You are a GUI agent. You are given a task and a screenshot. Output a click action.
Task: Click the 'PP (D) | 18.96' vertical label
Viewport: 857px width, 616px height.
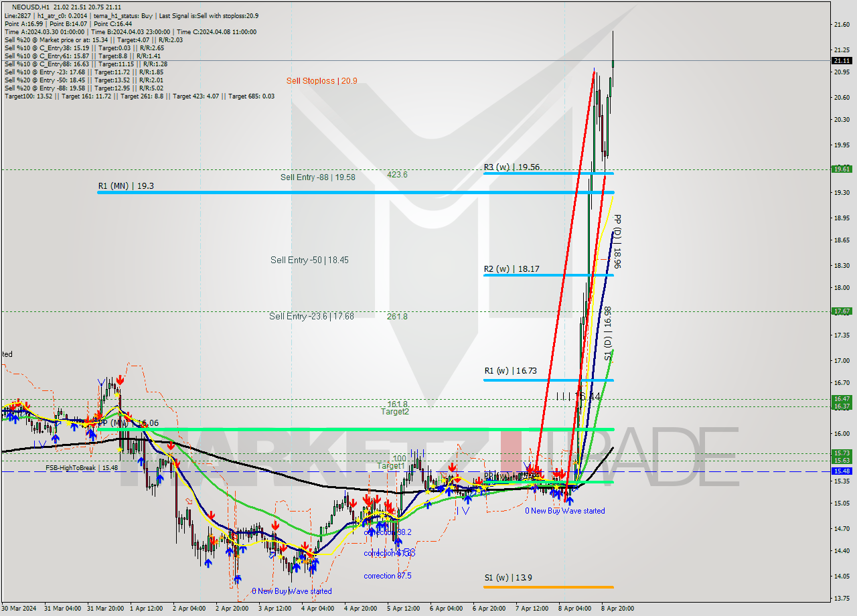[618, 241]
